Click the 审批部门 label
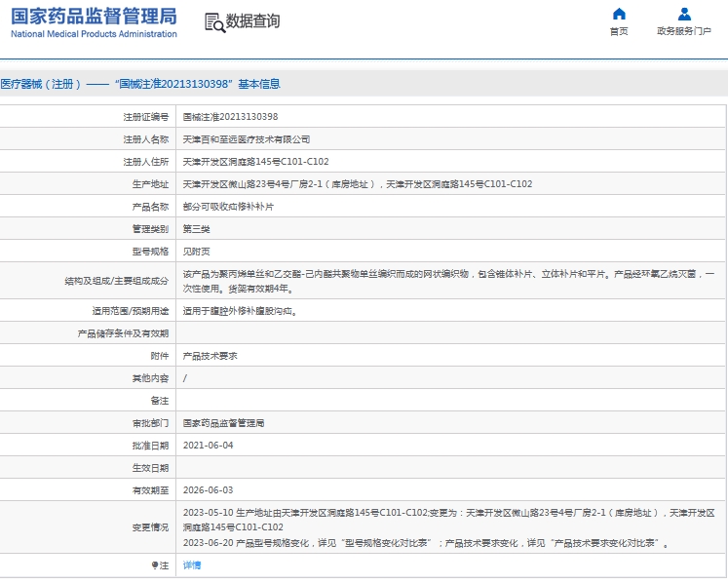The image size is (728, 584). (150, 423)
